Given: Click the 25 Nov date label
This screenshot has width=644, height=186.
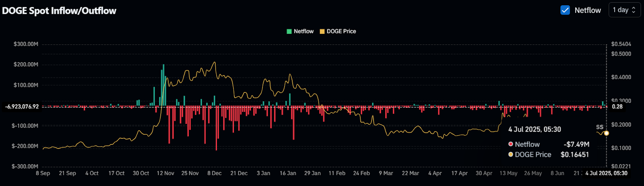Looking at the screenshot, I should [190, 173].
